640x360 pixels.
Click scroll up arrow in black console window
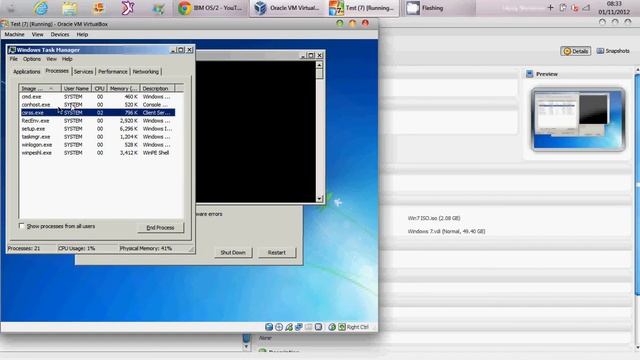click(319, 64)
